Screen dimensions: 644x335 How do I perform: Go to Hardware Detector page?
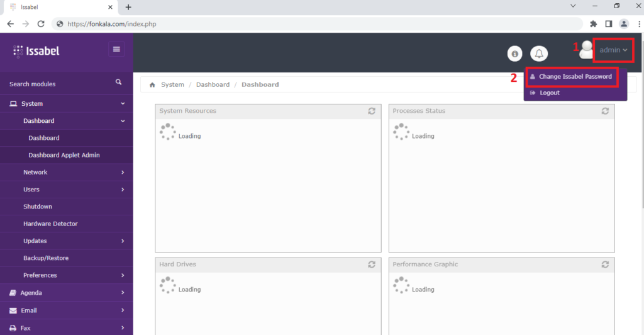pos(55,224)
